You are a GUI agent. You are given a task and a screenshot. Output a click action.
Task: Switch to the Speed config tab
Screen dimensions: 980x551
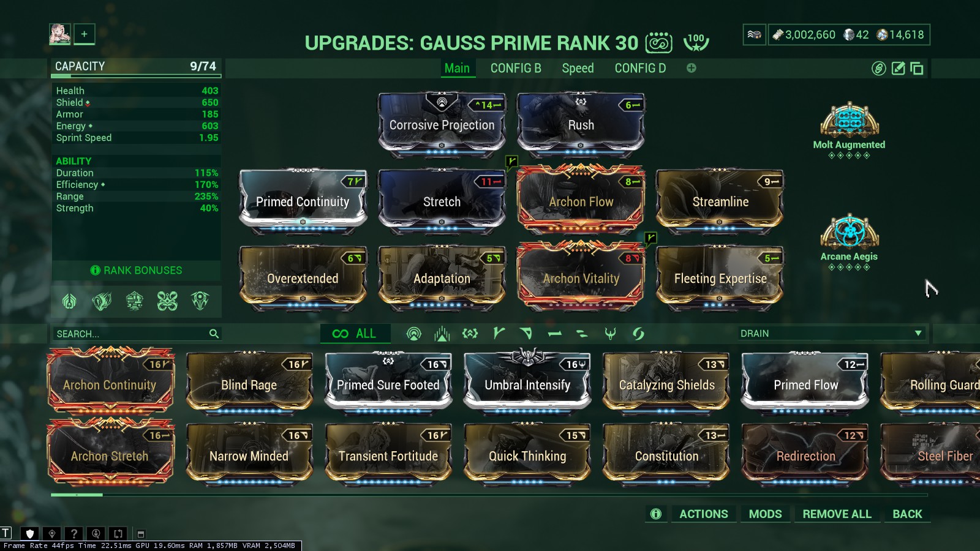(x=578, y=69)
